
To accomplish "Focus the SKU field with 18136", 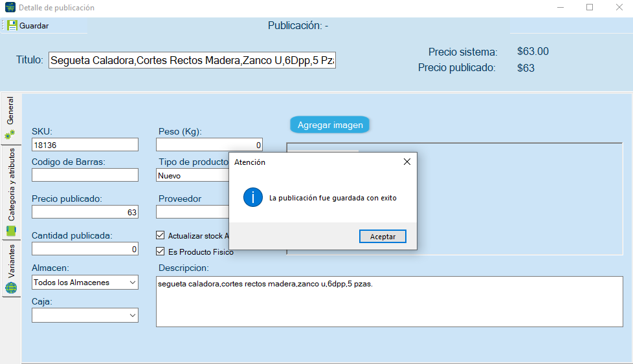I will tap(85, 145).
